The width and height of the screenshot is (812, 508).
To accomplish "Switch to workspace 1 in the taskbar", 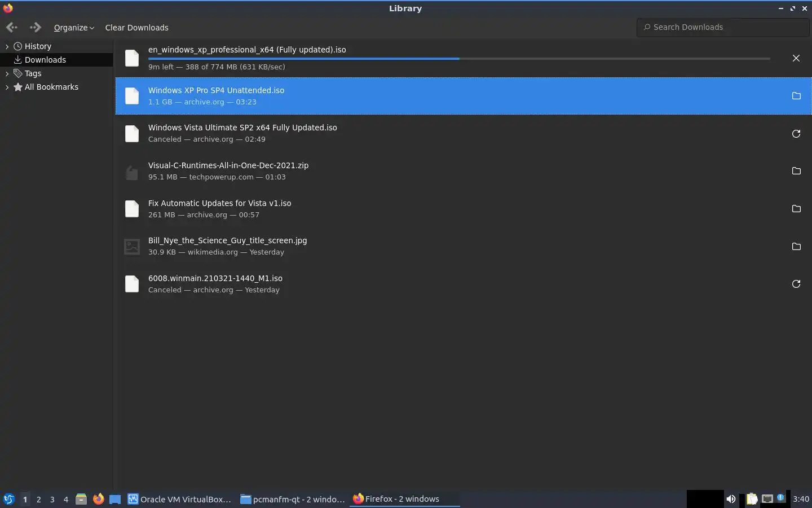I will [25, 499].
